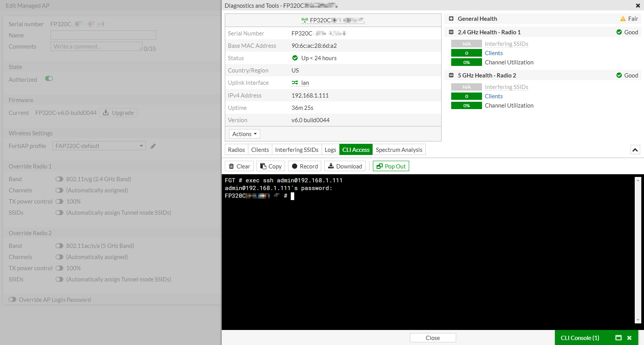Viewport: 644px width, 345px height.
Task: Toggle Override Radio 2 TX power control
Action: [59, 268]
